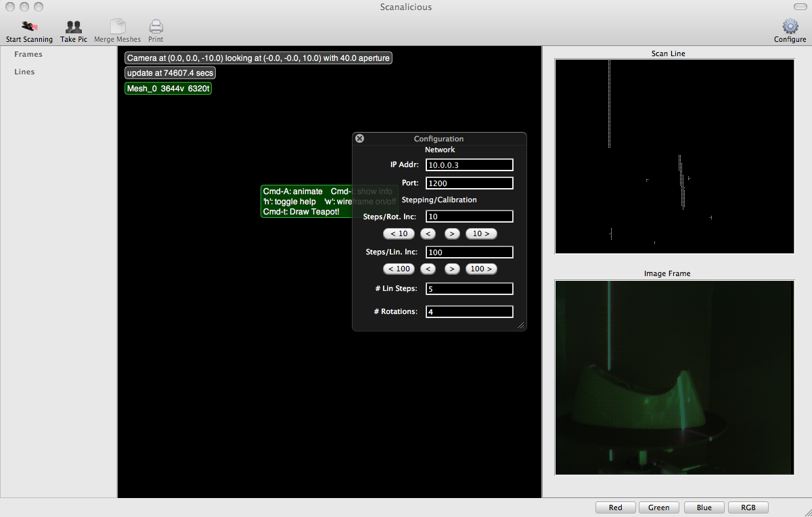Select Frames in the sidebar
Screen dimensions: 812x517
(28, 54)
